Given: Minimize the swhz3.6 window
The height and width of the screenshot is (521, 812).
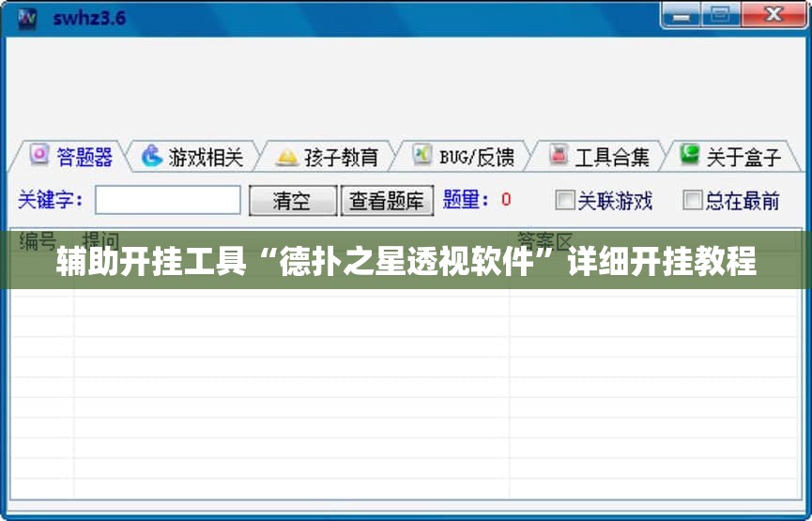Looking at the screenshot, I should pyautogui.click(x=682, y=15).
